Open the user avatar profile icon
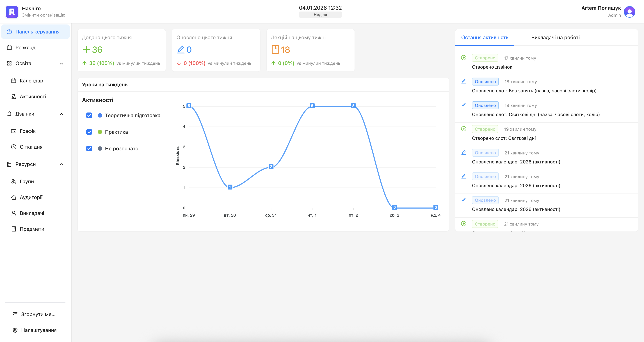644x342 pixels. (629, 12)
